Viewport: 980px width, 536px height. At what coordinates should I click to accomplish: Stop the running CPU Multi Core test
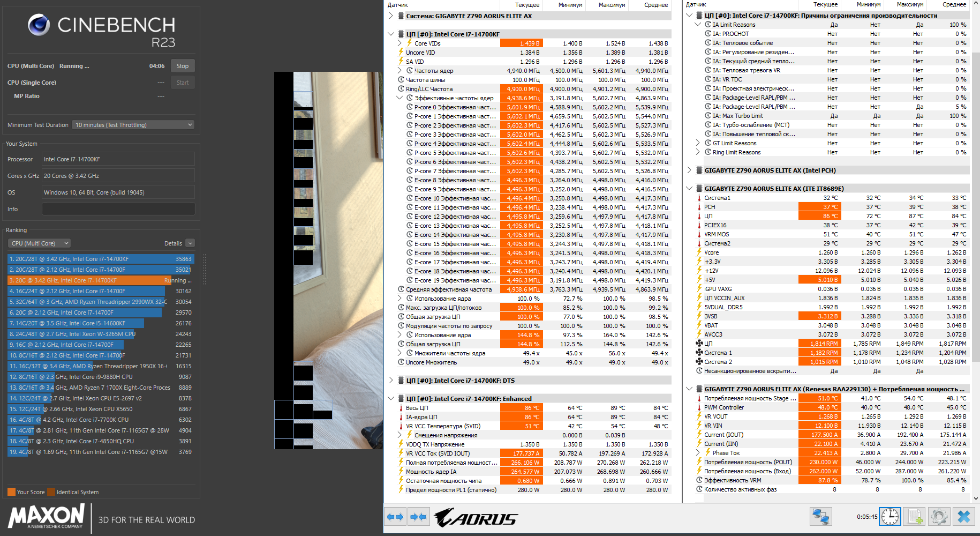point(183,66)
